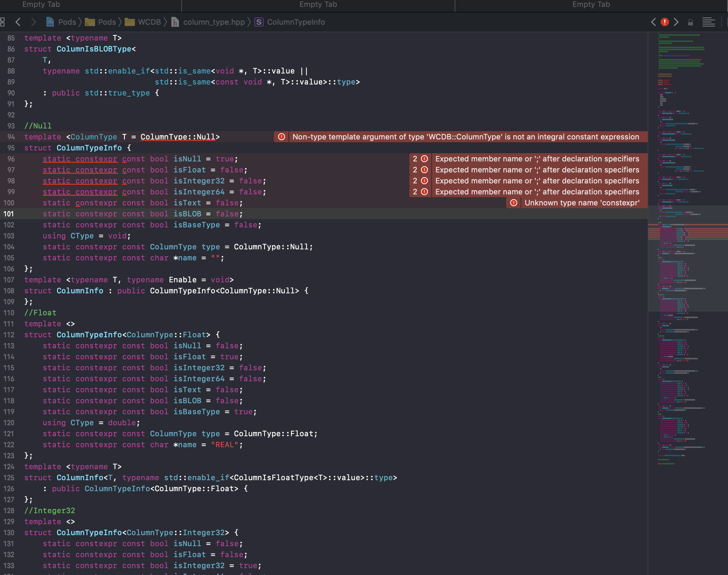This screenshot has width=728, height=575.
Task: Click ColumnTypeInfo<ColumnType::Float> on line 112
Action: (x=134, y=335)
